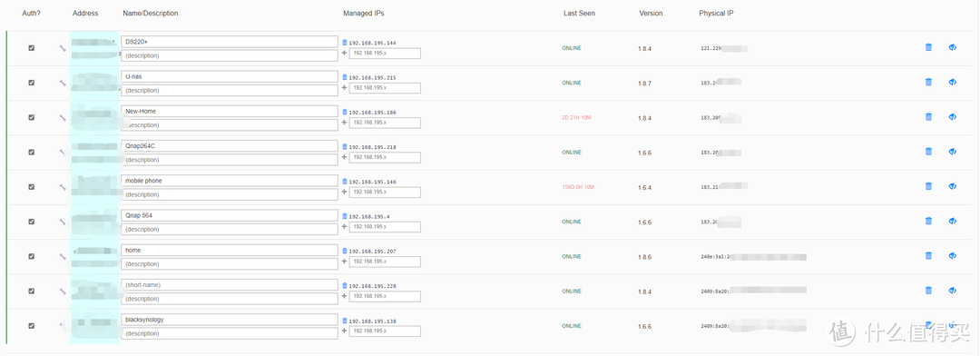Click plus icon to add IP for DS220+
The height and width of the screenshot is (356, 980).
pyautogui.click(x=345, y=54)
